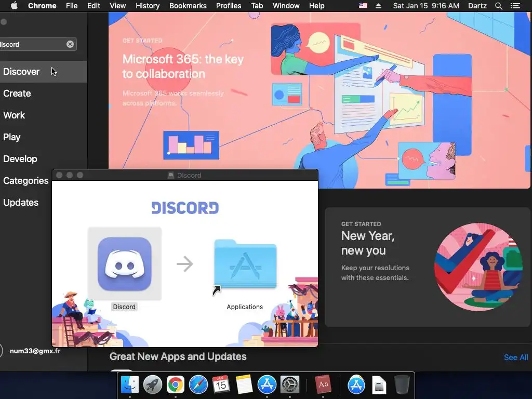Open the Bookmarks menu
The height and width of the screenshot is (399, 532).
[x=188, y=6]
